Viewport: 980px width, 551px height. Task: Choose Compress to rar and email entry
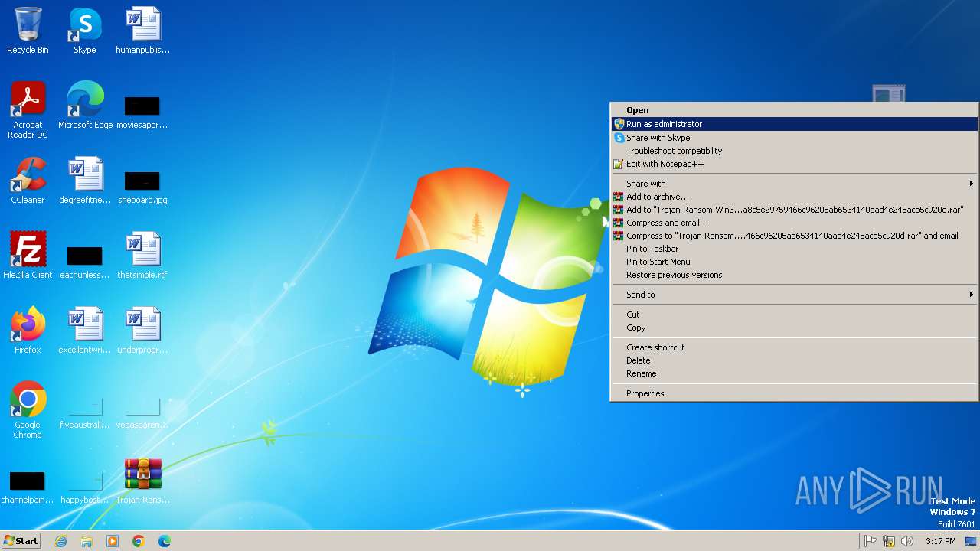794,236
